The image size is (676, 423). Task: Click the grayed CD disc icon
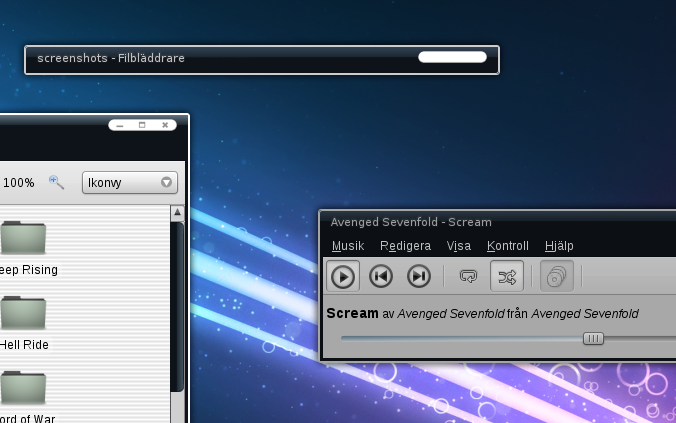click(557, 276)
